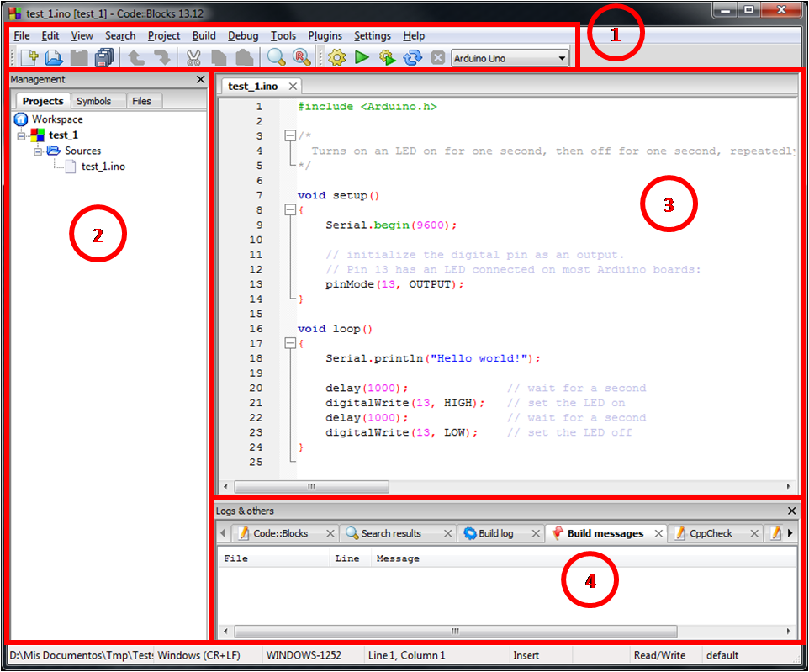Click the Build and run icon
The width and height of the screenshot is (809, 672).
[x=387, y=57]
